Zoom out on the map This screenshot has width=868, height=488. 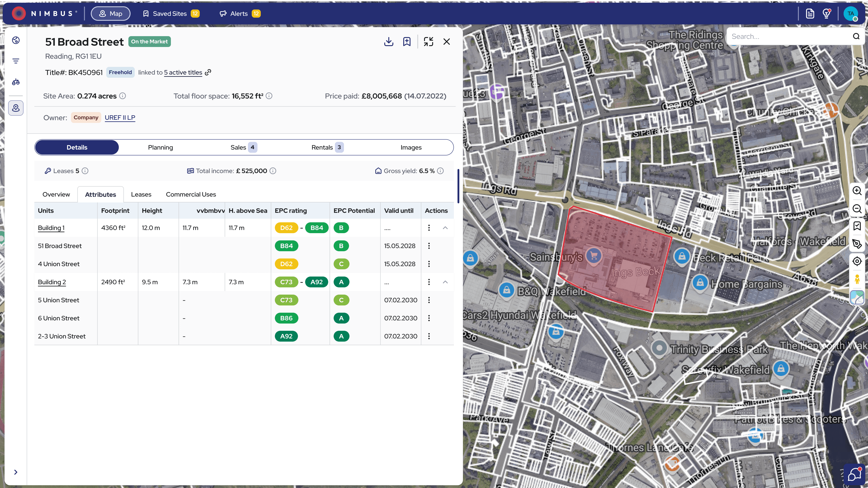pos(857,209)
